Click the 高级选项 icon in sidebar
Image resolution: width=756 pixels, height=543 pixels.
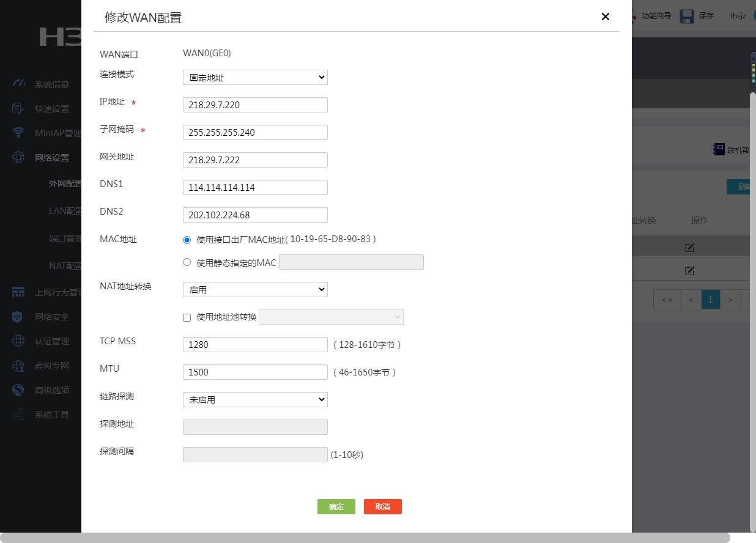click(x=18, y=390)
